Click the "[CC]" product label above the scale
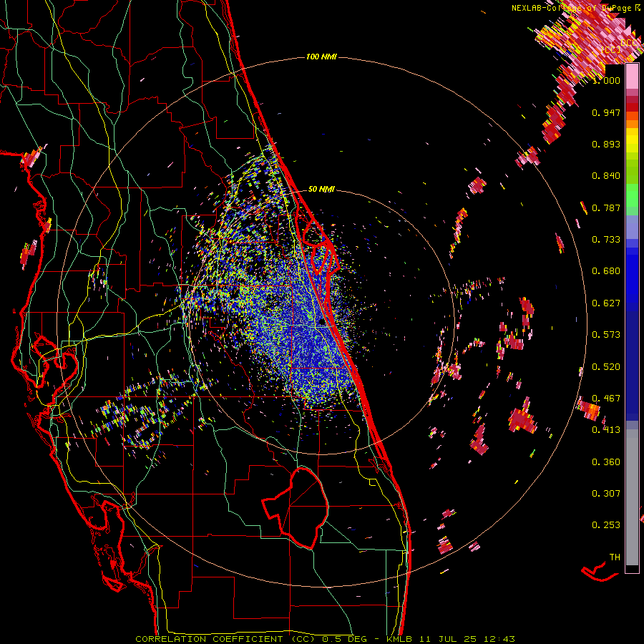Image resolution: width=644 pixels, height=644 pixels. point(611,49)
